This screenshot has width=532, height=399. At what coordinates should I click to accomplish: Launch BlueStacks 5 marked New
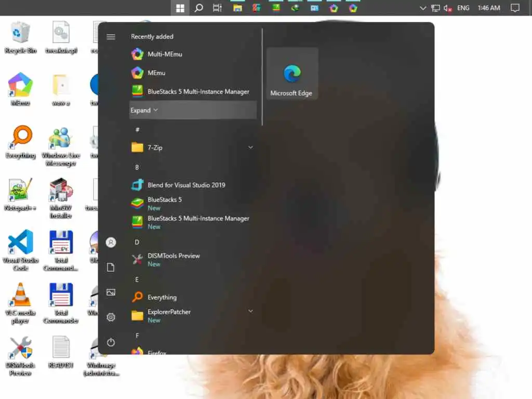pyautogui.click(x=193, y=204)
